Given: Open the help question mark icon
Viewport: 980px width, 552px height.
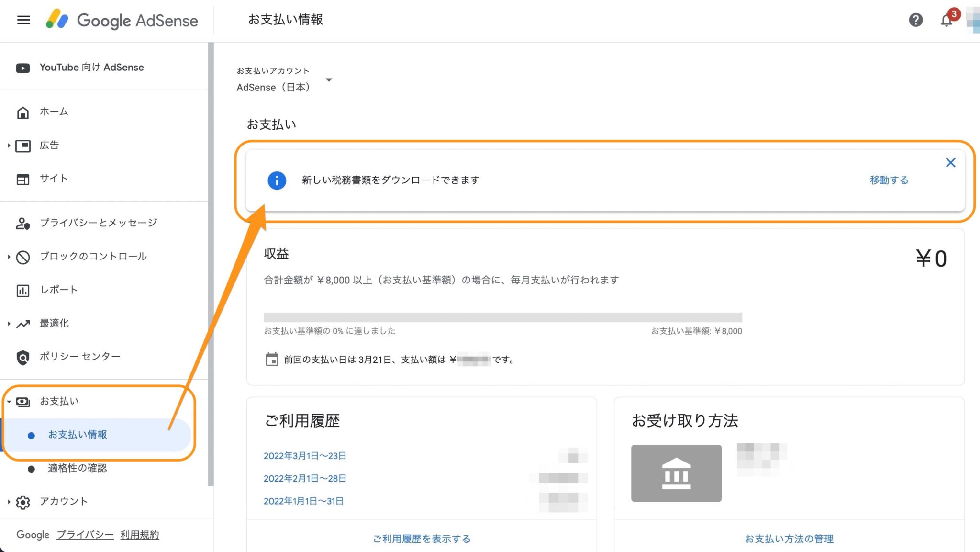Looking at the screenshot, I should [x=915, y=20].
